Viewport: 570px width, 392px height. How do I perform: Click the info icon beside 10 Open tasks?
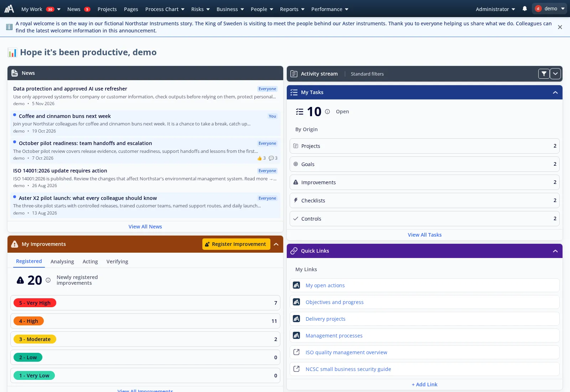327,112
